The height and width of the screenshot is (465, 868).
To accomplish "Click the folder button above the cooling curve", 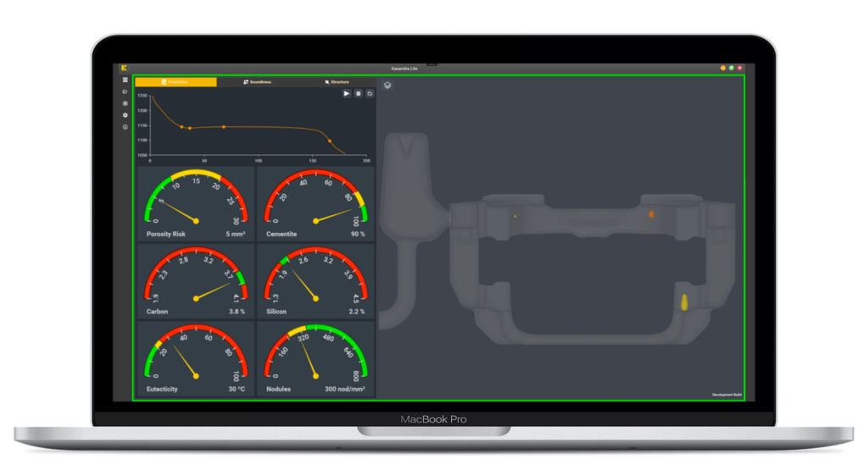I will click(x=370, y=93).
